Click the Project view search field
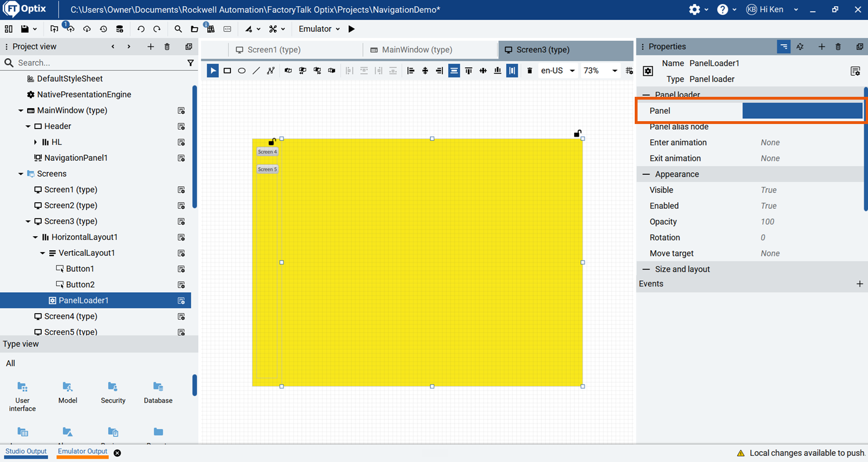868x462 pixels. point(100,63)
